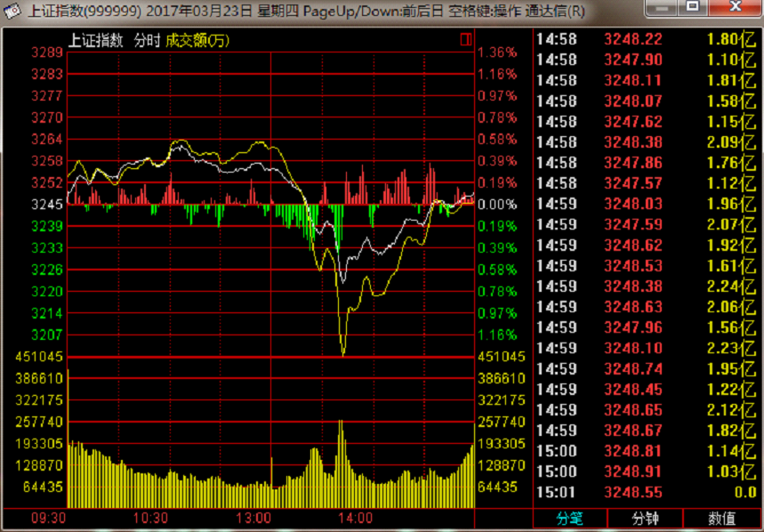Click the 3245 baseline price label
Viewport: 764px width, 532px height.
coord(47,205)
